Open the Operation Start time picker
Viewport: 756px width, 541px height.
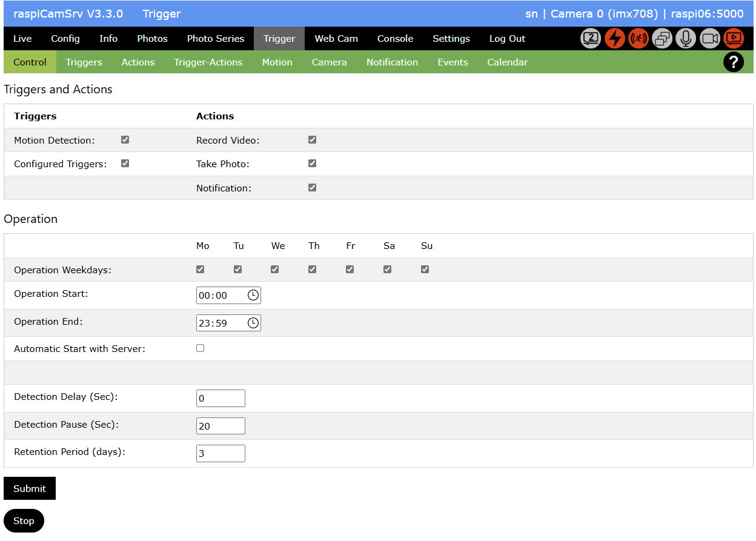pyautogui.click(x=253, y=295)
